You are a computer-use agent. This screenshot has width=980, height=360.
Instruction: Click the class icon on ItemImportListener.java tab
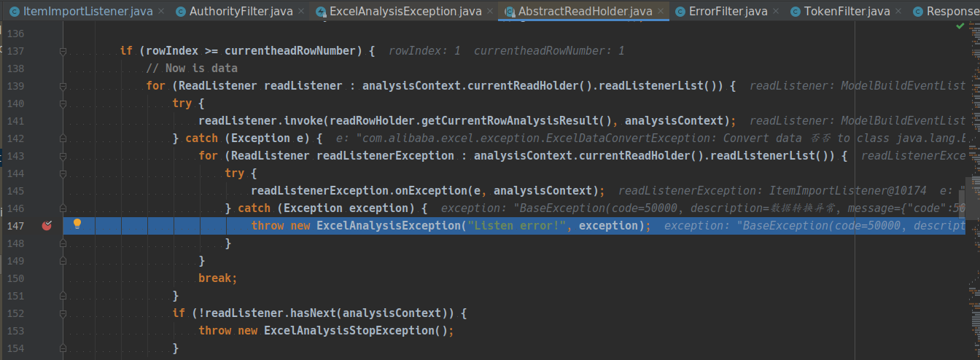pyautogui.click(x=15, y=12)
